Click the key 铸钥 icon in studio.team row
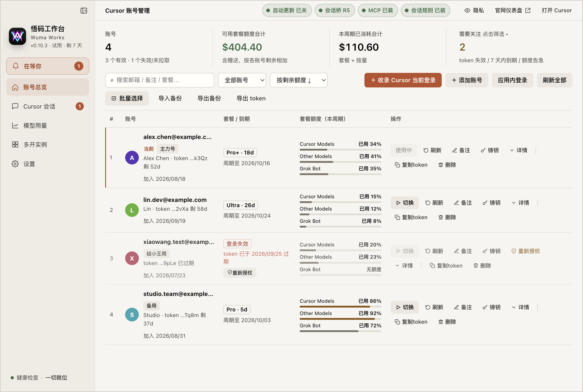 tap(485, 307)
